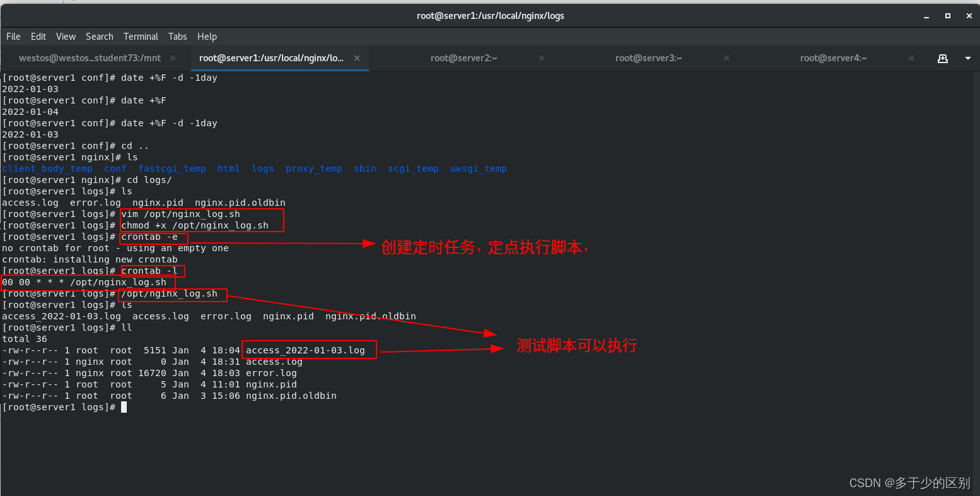
Task: Click the proxy_temp directory name
Action: click(x=314, y=168)
